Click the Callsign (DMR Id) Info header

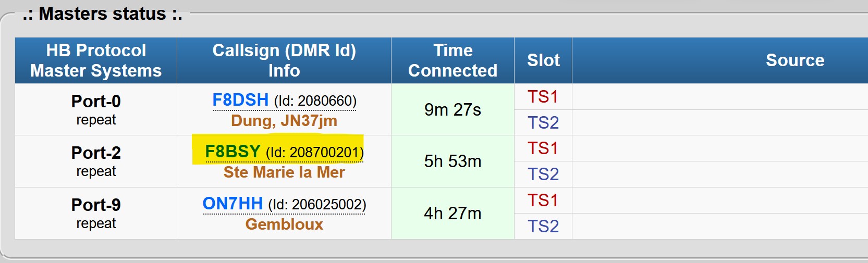coord(284,60)
